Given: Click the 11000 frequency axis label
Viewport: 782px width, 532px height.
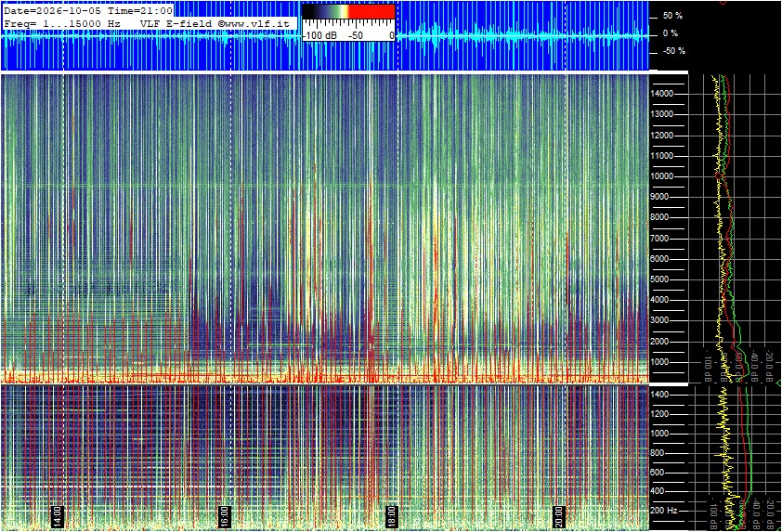Looking at the screenshot, I should click(661, 156).
